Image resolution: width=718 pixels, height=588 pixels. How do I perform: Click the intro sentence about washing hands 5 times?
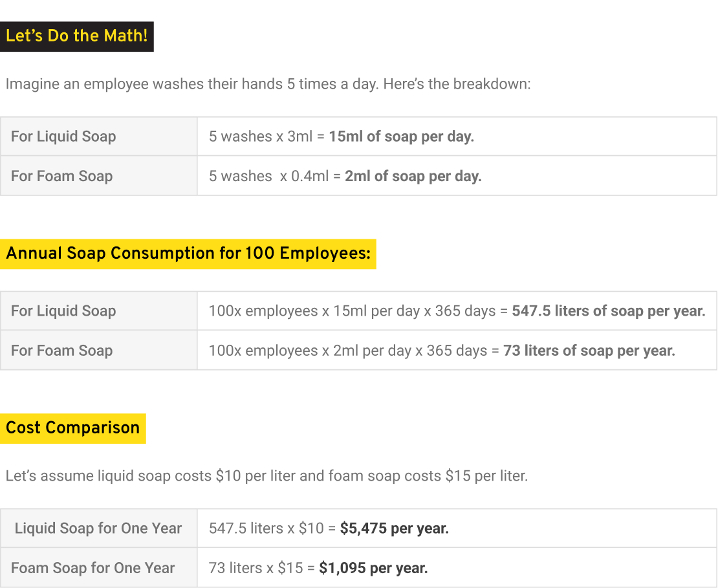pos(268,84)
